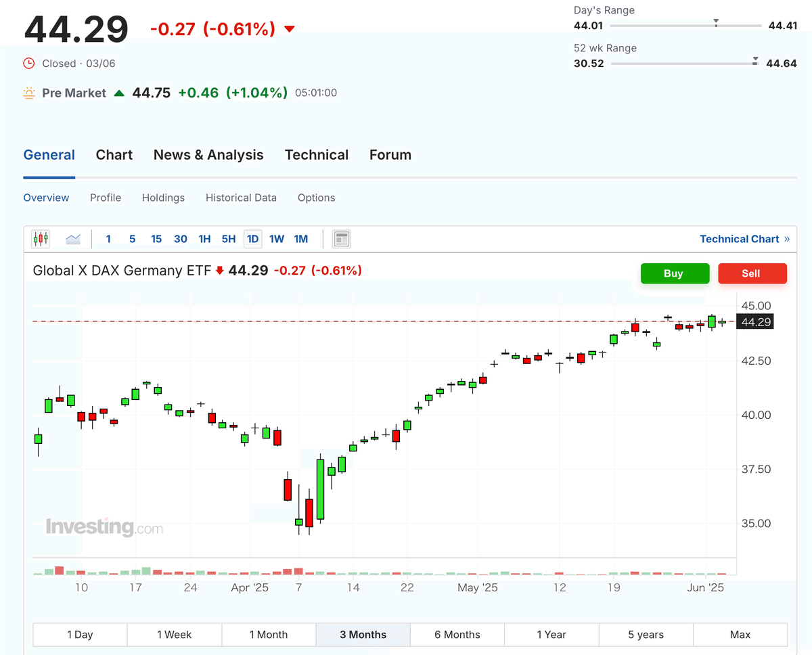Click the 52 wk low value 30.52

pyautogui.click(x=589, y=64)
